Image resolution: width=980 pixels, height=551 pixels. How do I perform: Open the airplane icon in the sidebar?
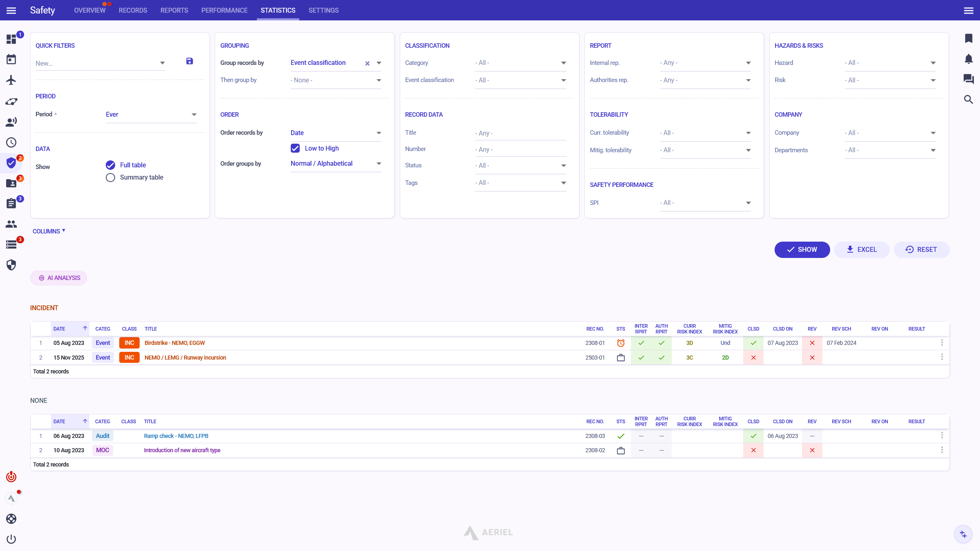(x=11, y=80)
